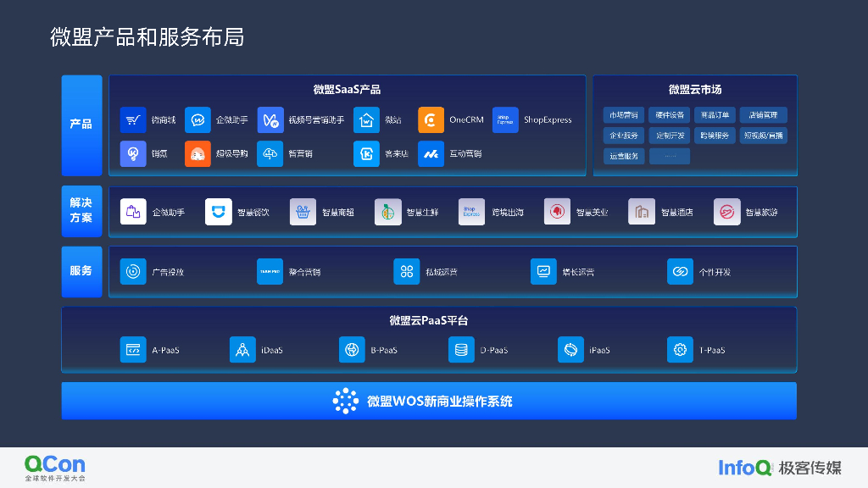Select the 定制开发 tag

670,136
